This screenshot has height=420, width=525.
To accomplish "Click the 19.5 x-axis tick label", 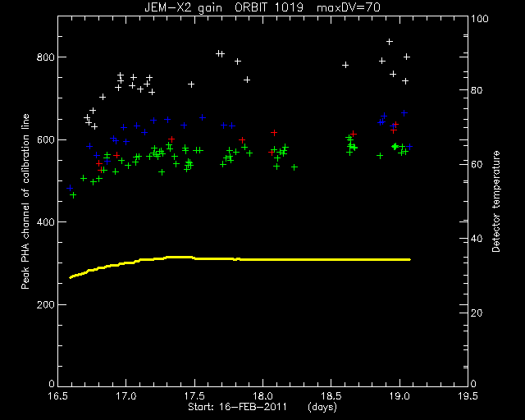I will pyautogui.click(x=468, y=396).
